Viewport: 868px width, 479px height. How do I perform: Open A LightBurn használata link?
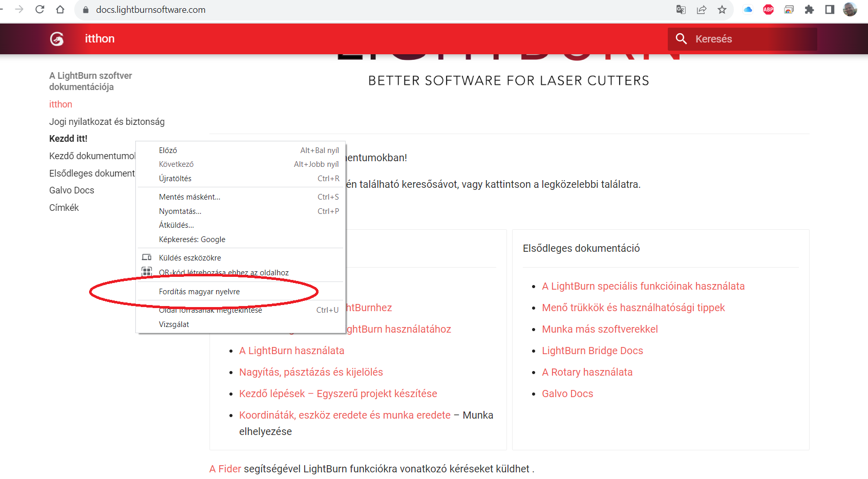292,351
